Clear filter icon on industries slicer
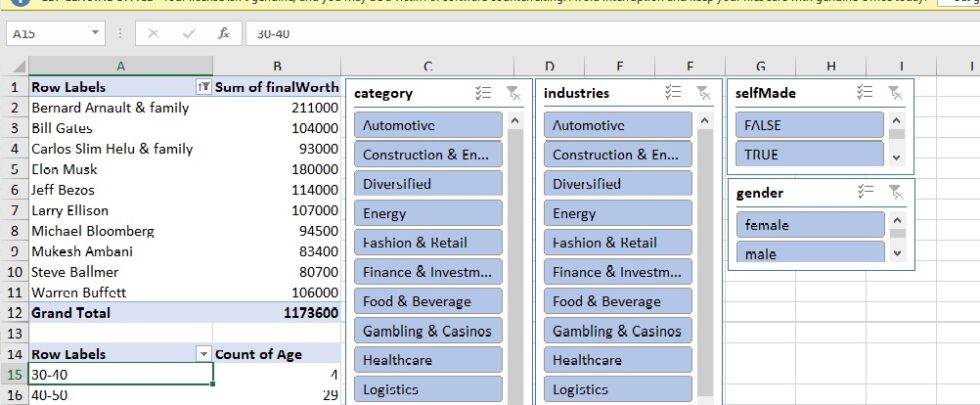Screen dimensions: 980x405 [703, 93]
